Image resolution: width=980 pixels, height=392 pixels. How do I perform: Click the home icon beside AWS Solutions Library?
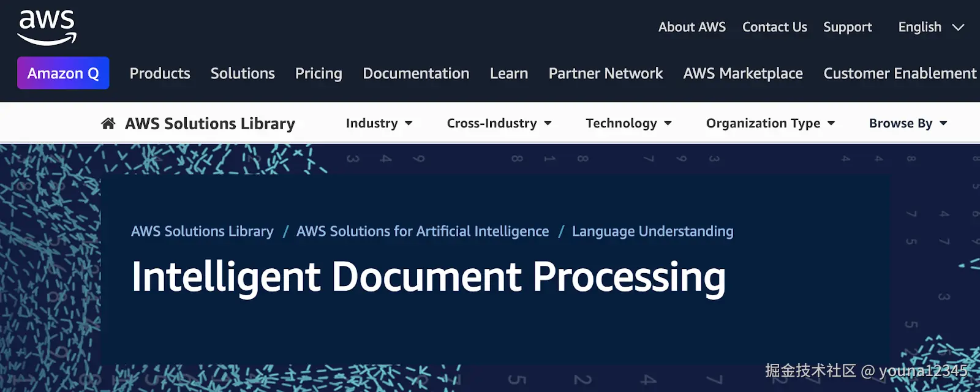pyautogui.click(x=108, y=124)
